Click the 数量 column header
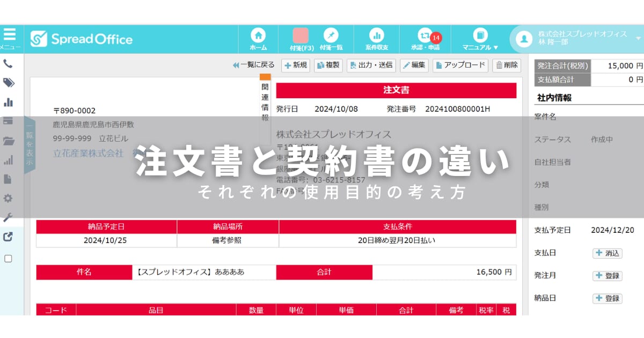The height and width of the screenshot is (338, 644). click(256, 310)
